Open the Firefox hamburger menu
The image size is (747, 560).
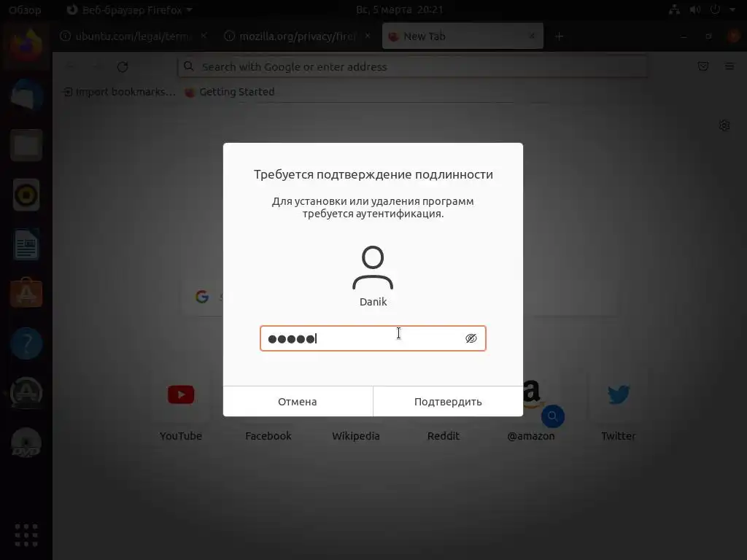(729, 66)
